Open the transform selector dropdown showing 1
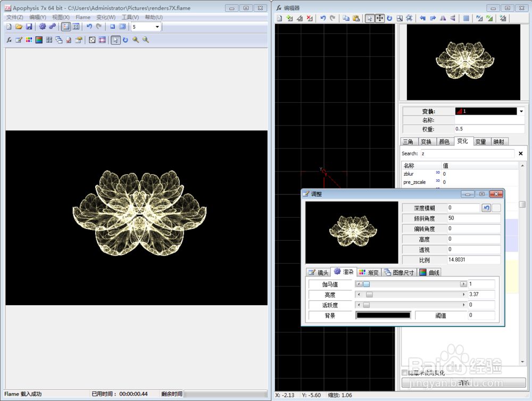Viewport: 532px width, 401px height. point(520,111)
